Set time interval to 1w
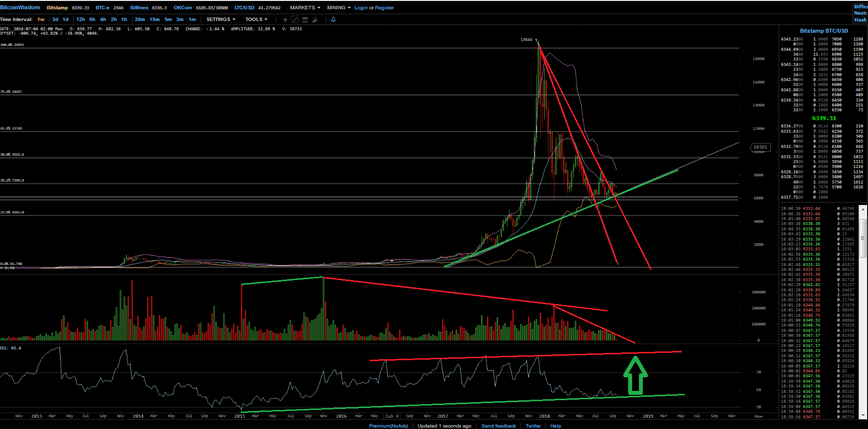This screenshot has width=868, height=429. click(x=41, y=20)
